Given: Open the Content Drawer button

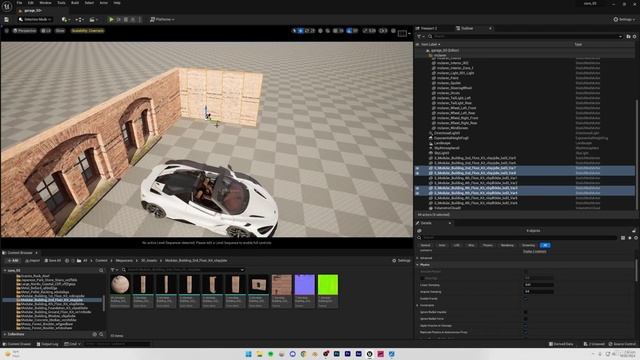Looking at the screenshot, I should (x=17, y=344).
